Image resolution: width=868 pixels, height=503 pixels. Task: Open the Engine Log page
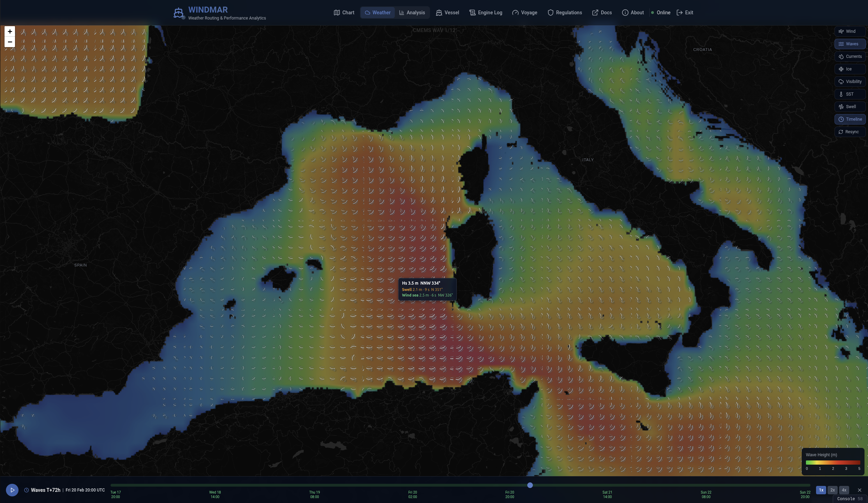pos(486,13)
